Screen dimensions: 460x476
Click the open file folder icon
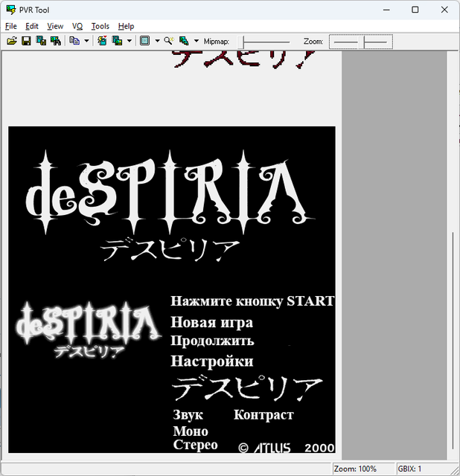[x=12, y=41]
